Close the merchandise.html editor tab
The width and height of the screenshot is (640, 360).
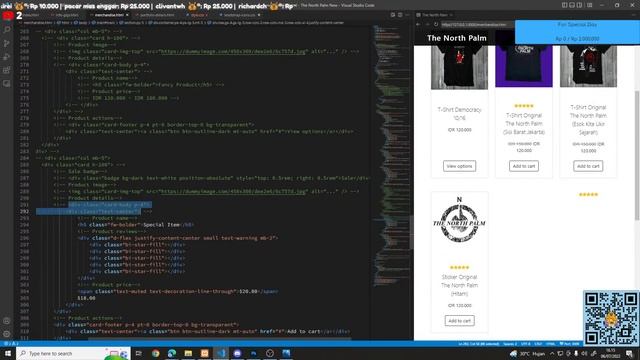127,15
